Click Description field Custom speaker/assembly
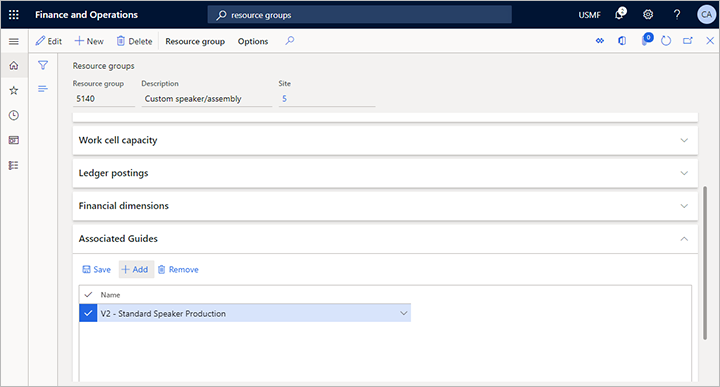Viewport: 720px width, 387px height. [x=207, y=99]
